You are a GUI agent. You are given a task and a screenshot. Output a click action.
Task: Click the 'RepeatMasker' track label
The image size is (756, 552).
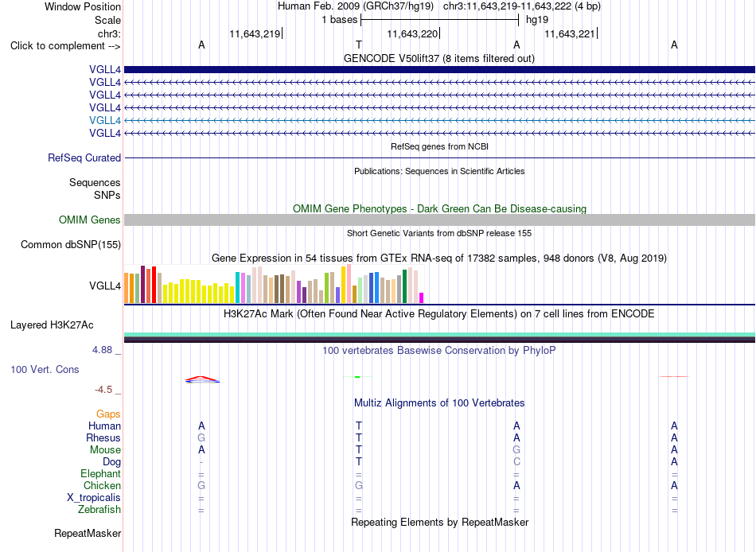point(88,533)
